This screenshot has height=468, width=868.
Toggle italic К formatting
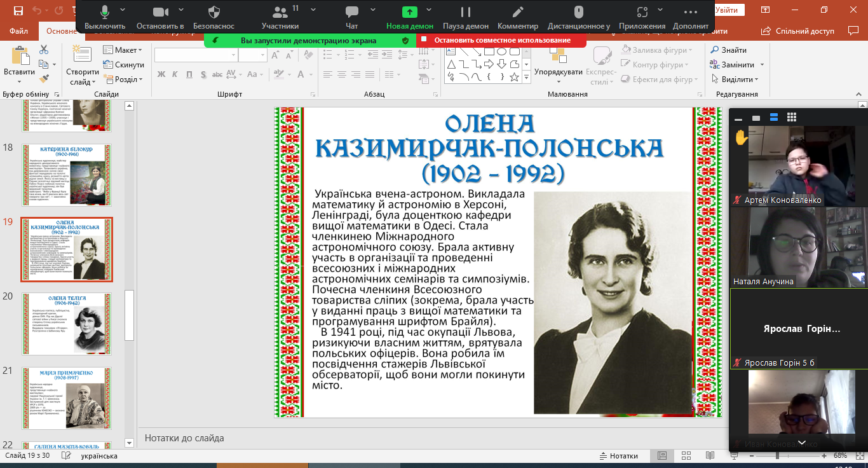pyautogui.click(x=175, y=74)
